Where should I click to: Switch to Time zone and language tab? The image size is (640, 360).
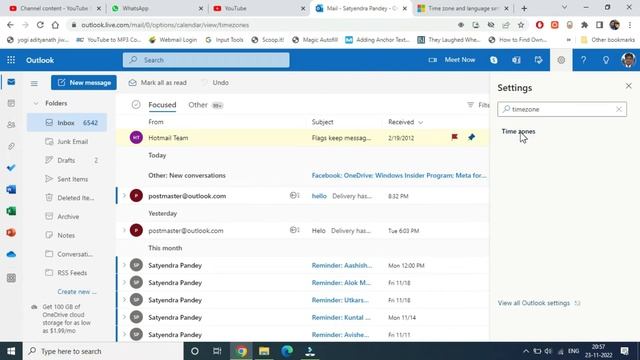(463, 8)
